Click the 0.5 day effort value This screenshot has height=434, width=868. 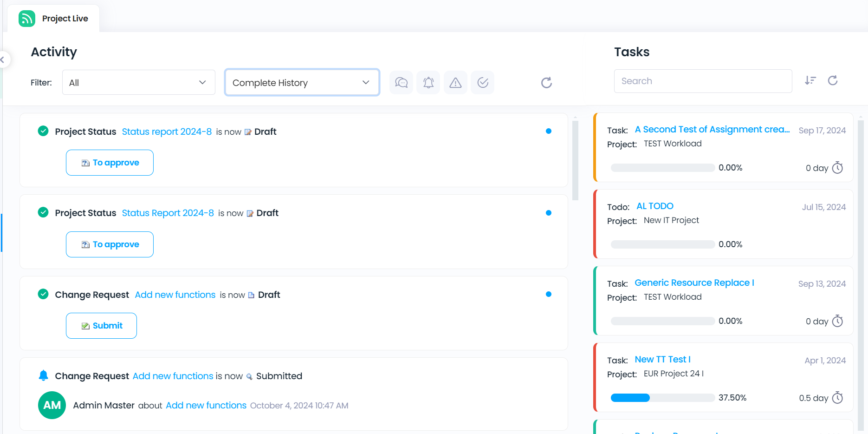click(813, 398)
